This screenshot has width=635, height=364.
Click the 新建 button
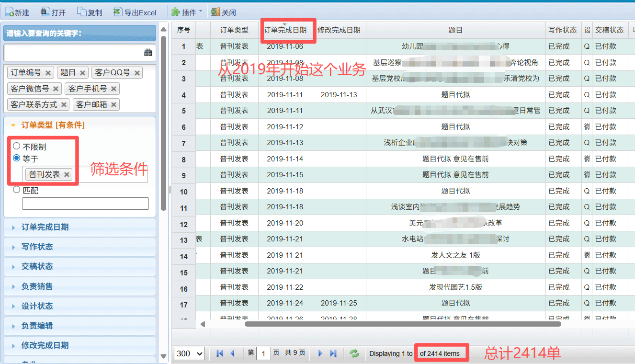[17, 12]
